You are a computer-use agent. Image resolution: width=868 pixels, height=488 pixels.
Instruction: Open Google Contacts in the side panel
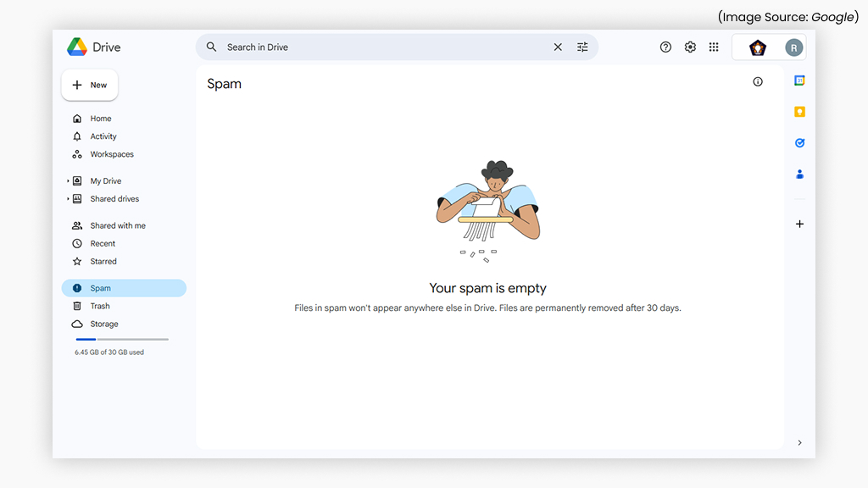799,174
